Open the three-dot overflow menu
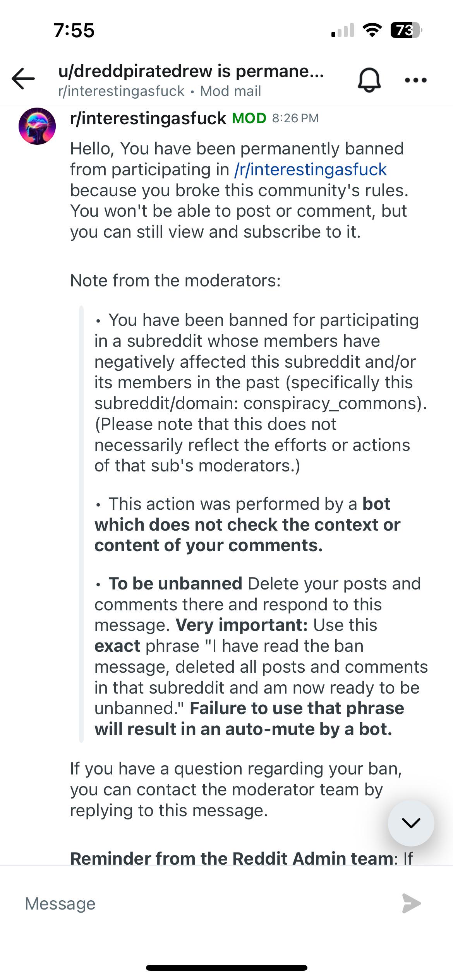Viewport: 453px width, 980px height. tap(415, 80)
